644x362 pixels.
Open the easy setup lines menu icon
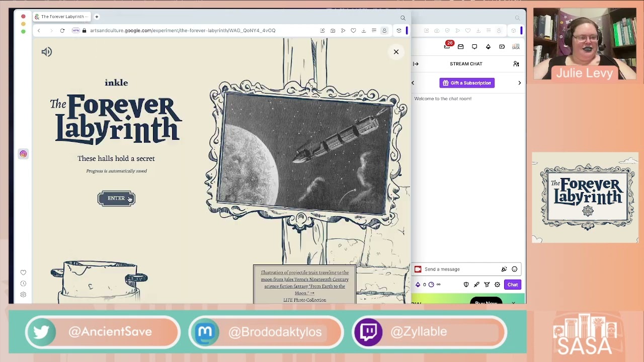coord(374,31)
